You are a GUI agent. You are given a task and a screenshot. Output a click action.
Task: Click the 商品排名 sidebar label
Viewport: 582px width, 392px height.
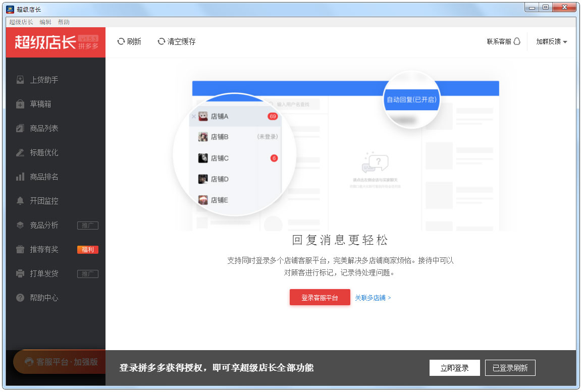44,177
